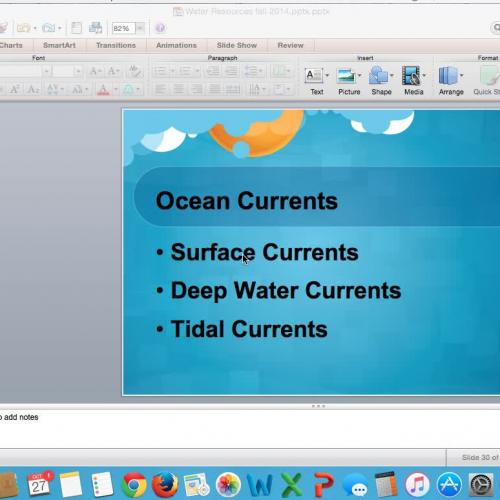Click the Insert Picture button
500x500 pixels.
pyautogui.click(x=349, y=81)
